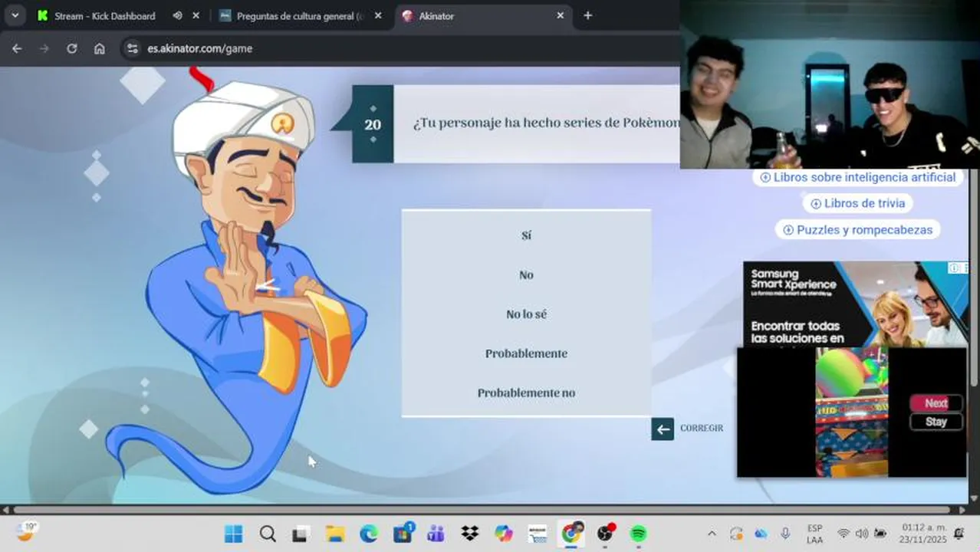Choose the "Probablemente no" answer

pyautogui.click(x=526, y=393)
